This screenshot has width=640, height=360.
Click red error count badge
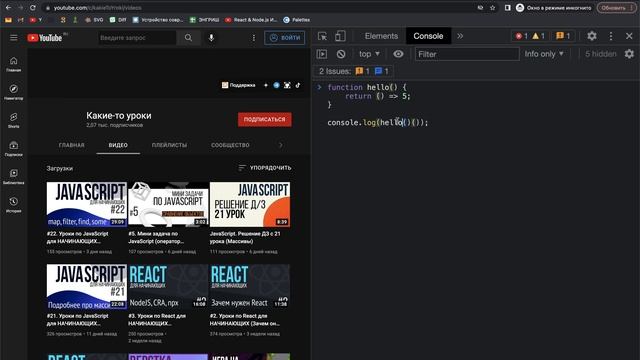[522, 36]
